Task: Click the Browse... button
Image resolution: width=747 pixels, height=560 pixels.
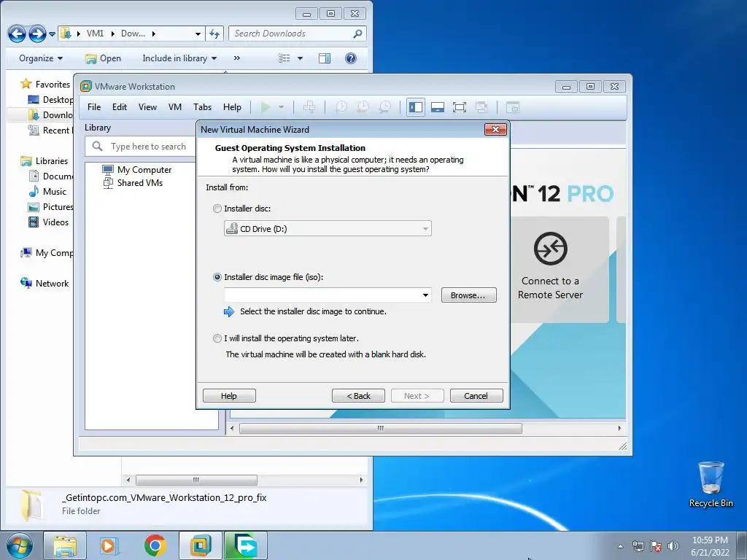Action: (468, 295)
